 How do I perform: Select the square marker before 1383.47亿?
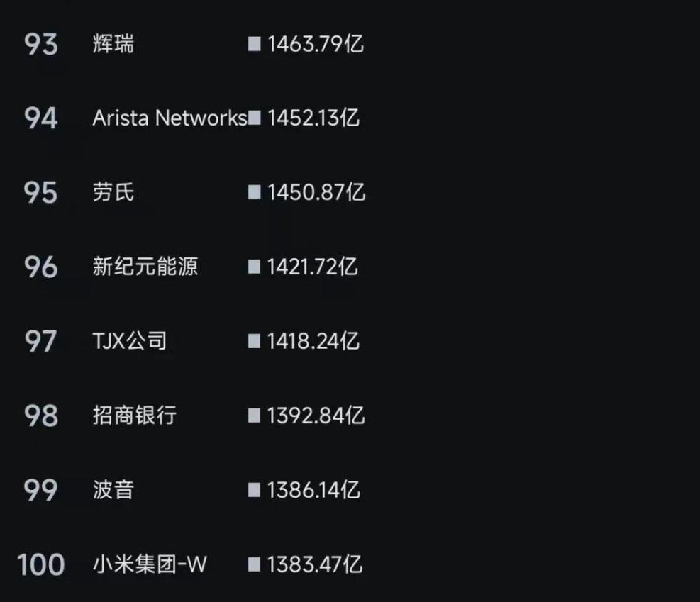[x=254, y=564]
